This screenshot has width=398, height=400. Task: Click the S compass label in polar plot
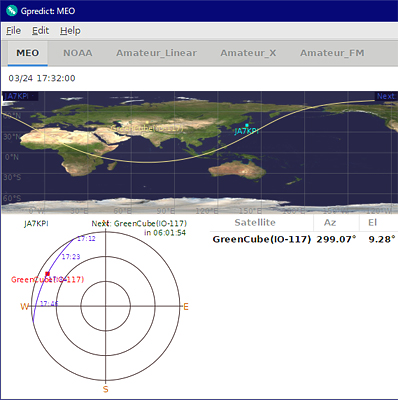[x=106, y=389]
